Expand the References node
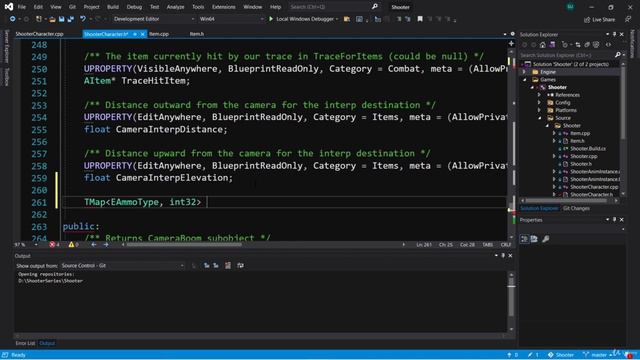Image resolution: width=640 pixels, height=360 pixels. pyautogui.click(x=539, y=95)
